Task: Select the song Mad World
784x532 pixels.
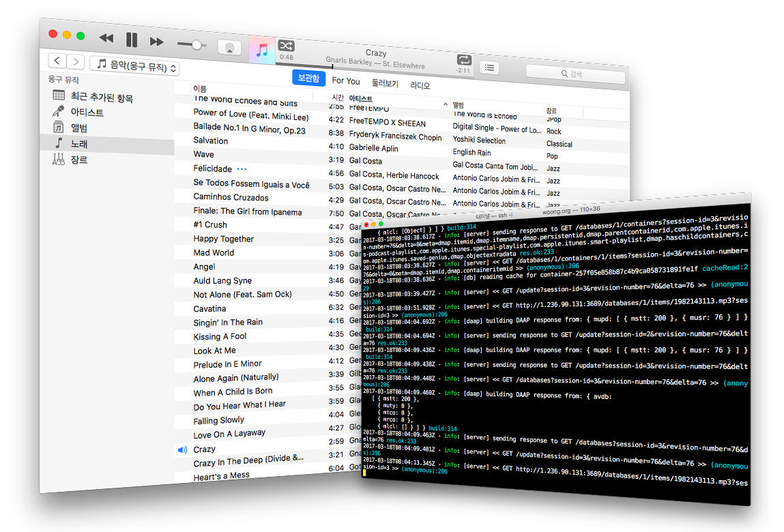Action: tap(214, 253)
